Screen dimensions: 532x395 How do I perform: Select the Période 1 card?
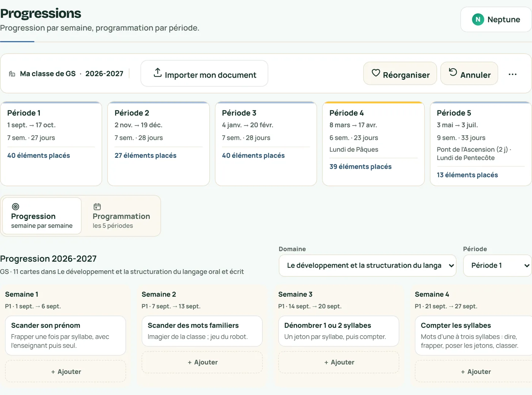pyautogui.click(x=51, y=144)
